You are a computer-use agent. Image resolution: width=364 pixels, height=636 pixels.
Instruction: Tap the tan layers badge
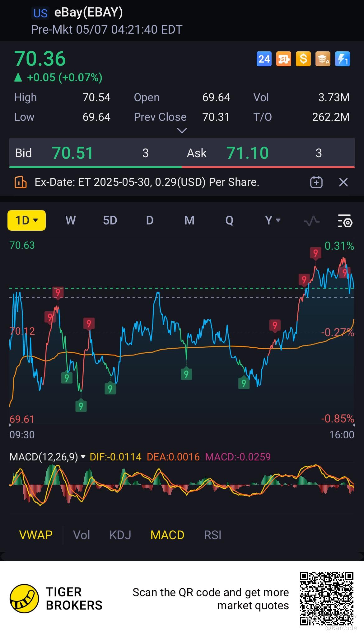323,59
